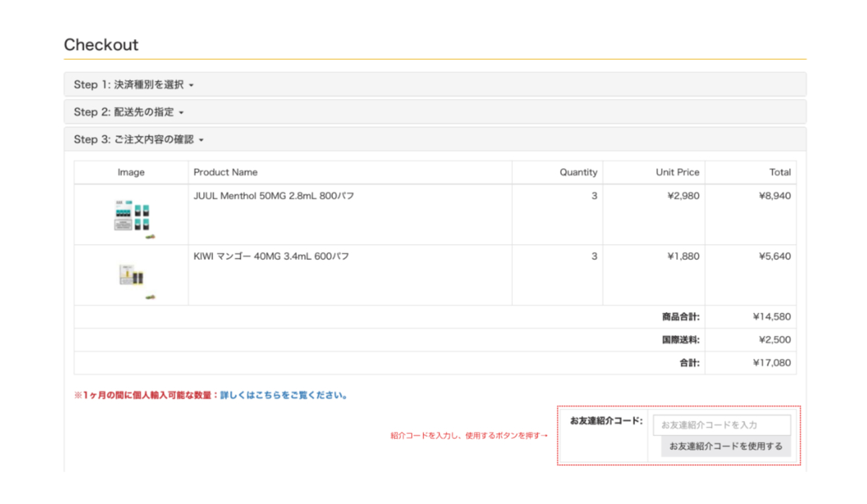The width and height of the screenshot is (867, 504).
Task: Click the Unit Price column header
Action: (x=677, y=173)
